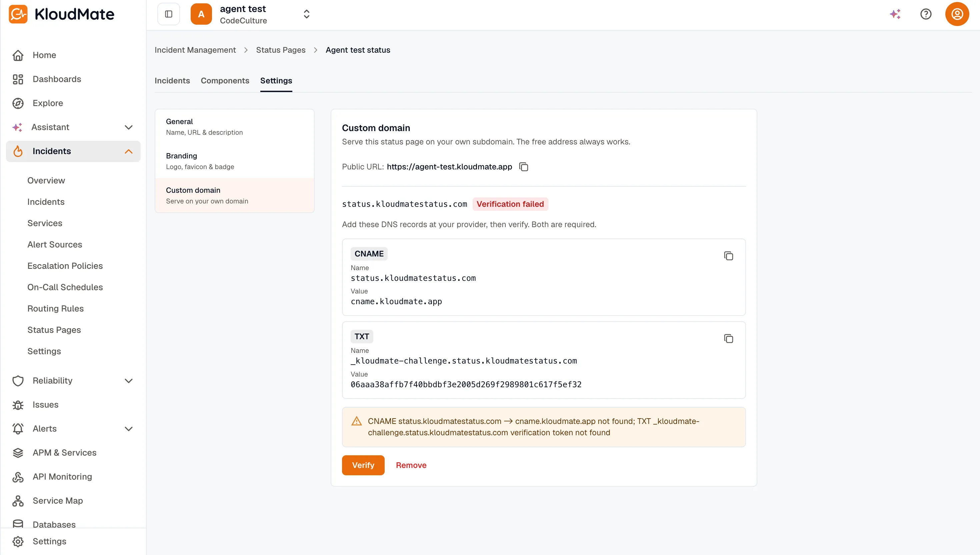Open the workspace switcher up-down arrows
This screenshot has height=555, width=980.
pos(307,14)
